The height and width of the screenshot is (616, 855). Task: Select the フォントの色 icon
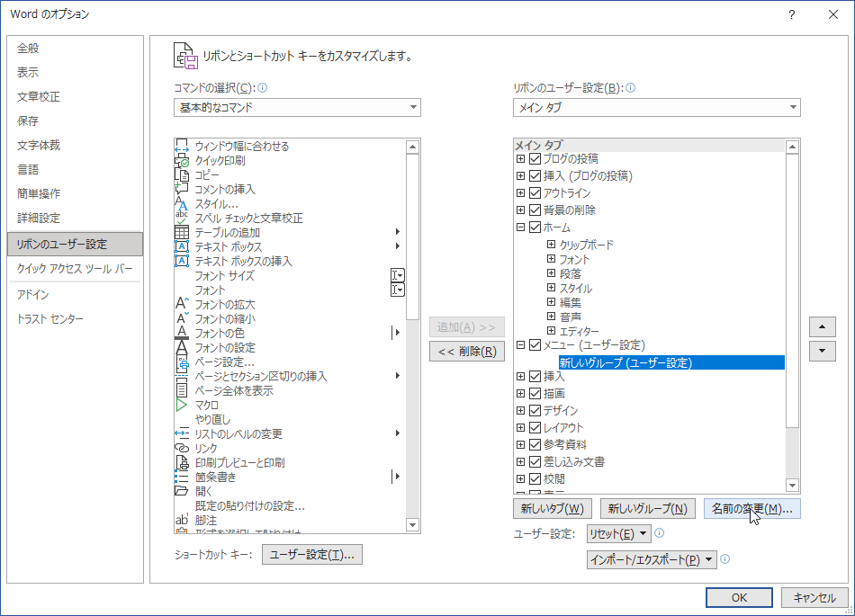(x=182, y=333)
